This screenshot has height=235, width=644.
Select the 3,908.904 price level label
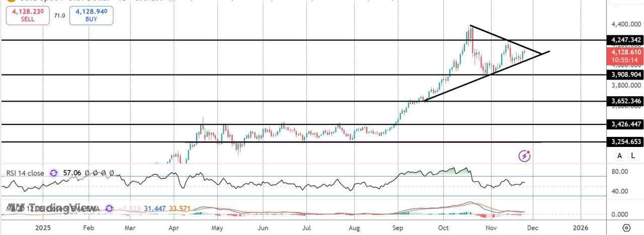[x=626, y=74]
